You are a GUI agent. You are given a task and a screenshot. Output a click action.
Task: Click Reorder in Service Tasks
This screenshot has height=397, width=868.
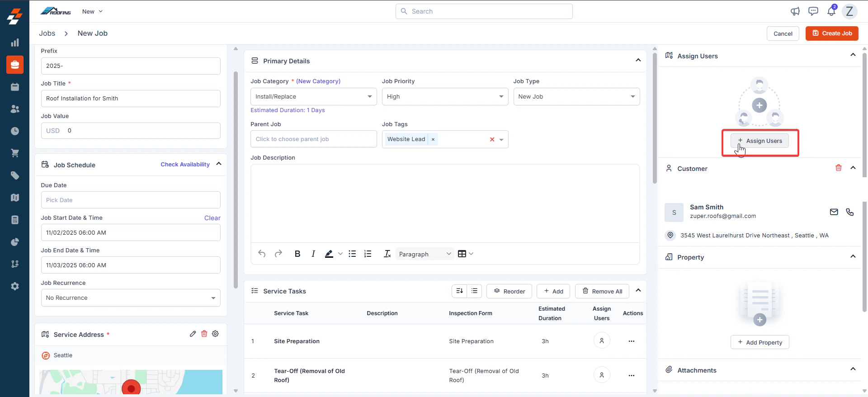[x=509, y=291]
